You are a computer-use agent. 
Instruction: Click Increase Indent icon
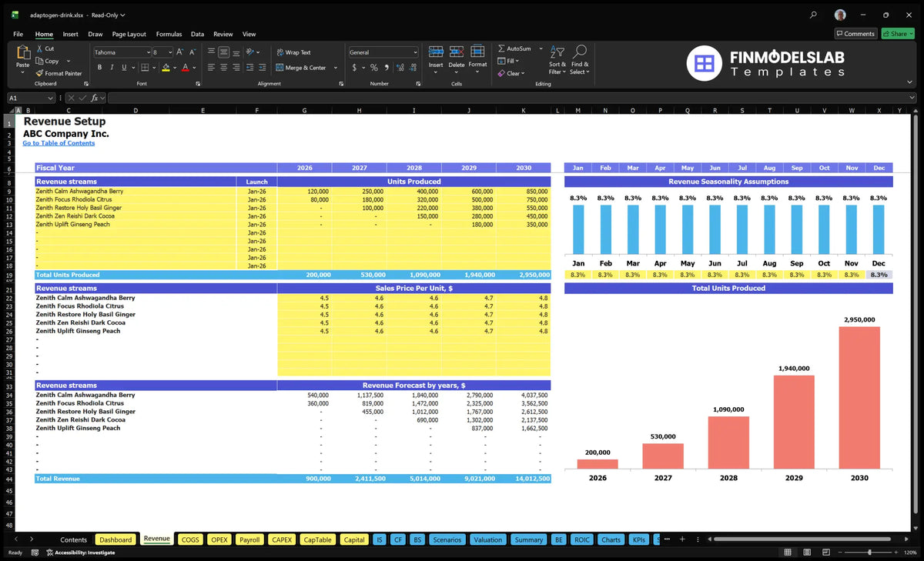click(264, 68)
